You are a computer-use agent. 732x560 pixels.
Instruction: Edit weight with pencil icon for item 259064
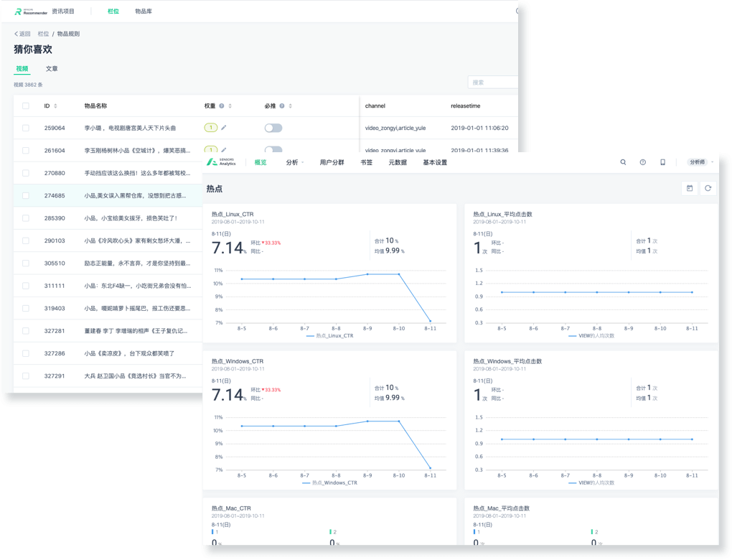pos(224,128)
